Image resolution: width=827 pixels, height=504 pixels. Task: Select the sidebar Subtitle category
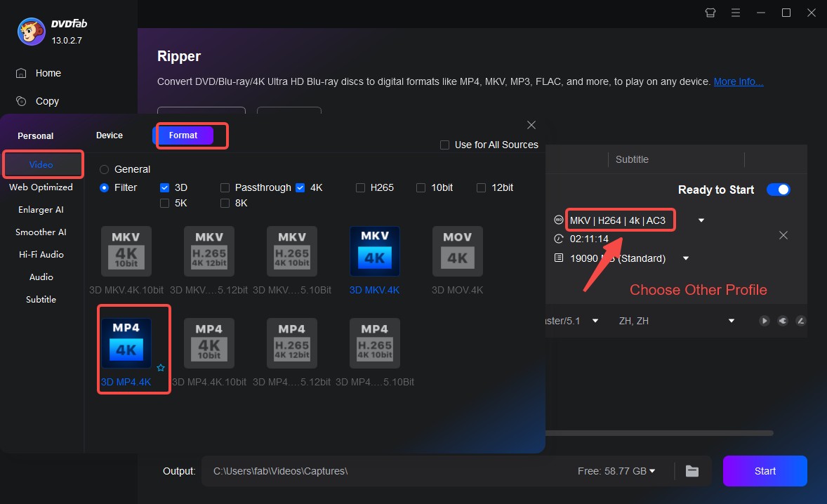click(41, 300)
